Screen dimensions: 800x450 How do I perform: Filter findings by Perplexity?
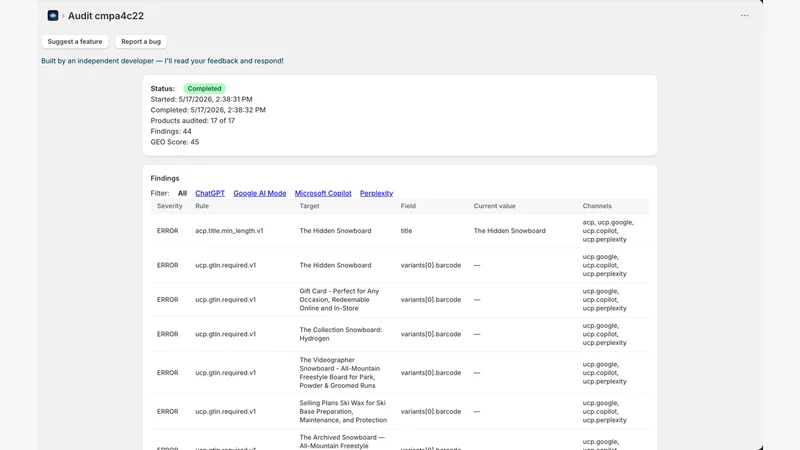point(376,193)
